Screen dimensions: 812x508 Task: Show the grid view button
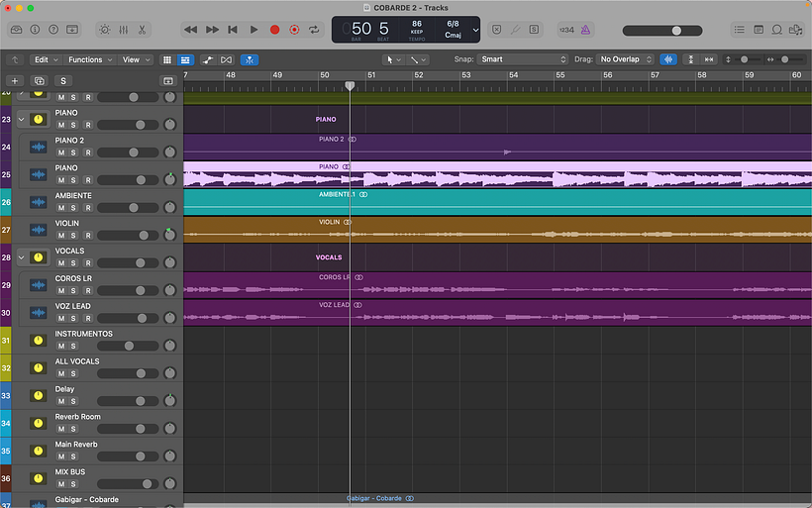[x=167, y=60]
